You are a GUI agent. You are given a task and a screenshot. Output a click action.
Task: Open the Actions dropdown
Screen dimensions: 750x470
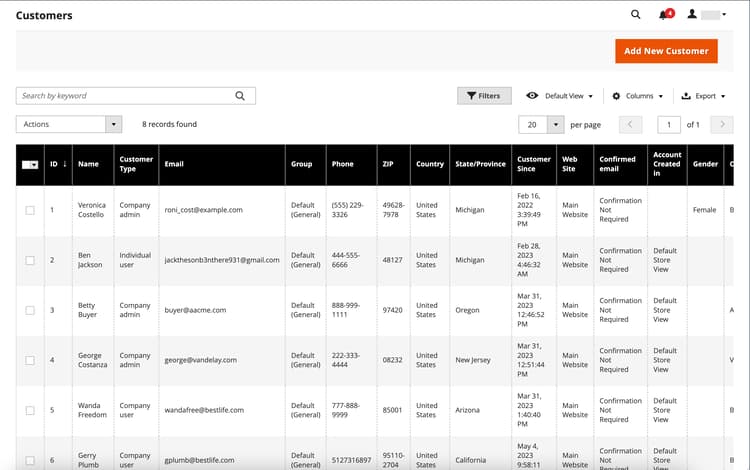click(x=69, y=124)
